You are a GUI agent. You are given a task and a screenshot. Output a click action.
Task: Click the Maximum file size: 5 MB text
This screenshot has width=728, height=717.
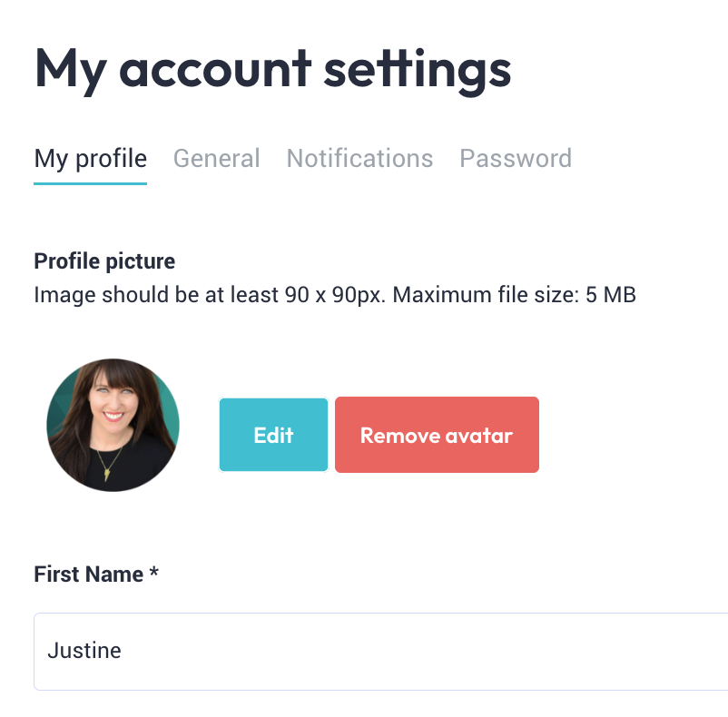click(x=515, y=295)
